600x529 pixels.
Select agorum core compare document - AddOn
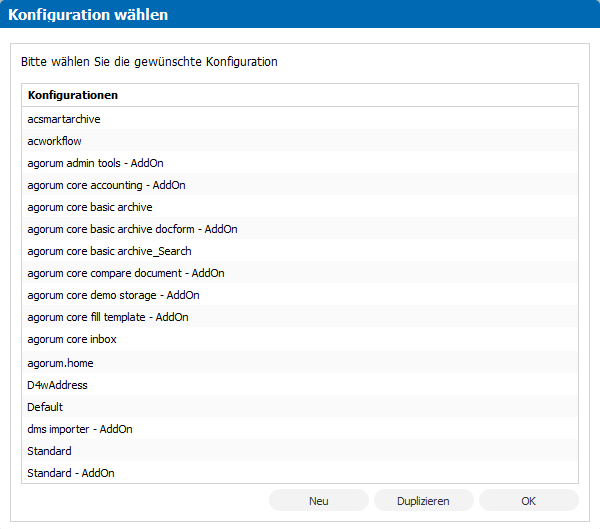[300, 273]
